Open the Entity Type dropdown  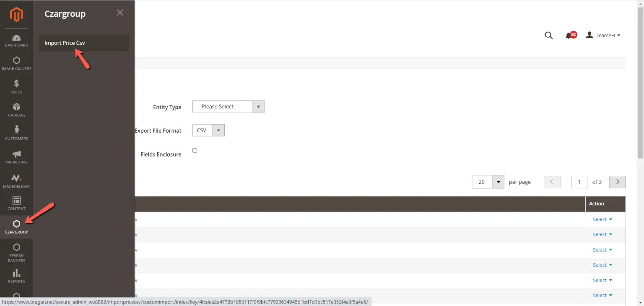click(229, 107)
